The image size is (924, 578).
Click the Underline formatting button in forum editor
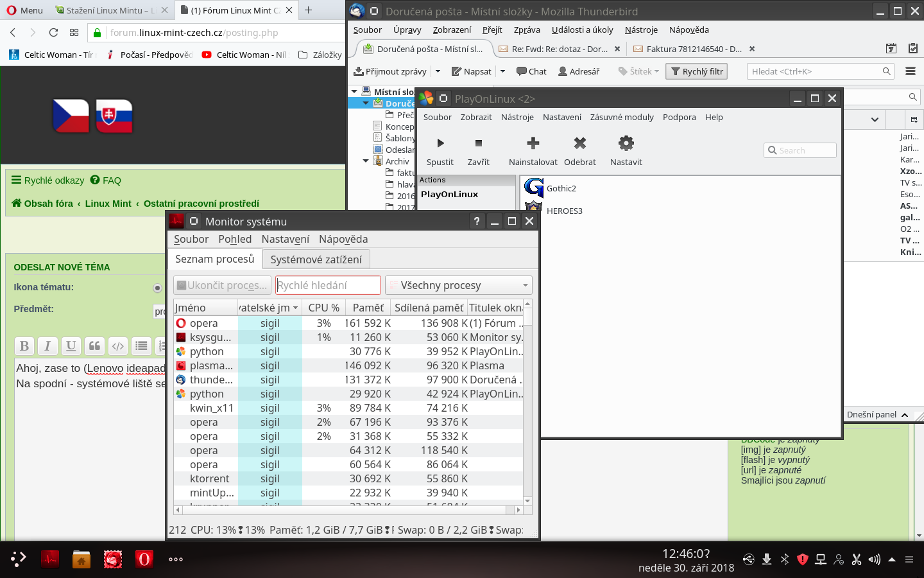click(71, 346)
